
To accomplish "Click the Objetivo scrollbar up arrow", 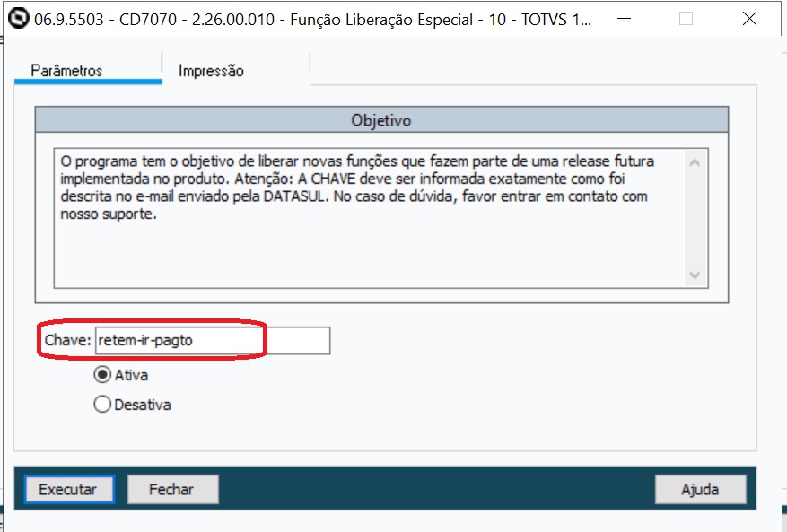I will click(x=695, y=162).
